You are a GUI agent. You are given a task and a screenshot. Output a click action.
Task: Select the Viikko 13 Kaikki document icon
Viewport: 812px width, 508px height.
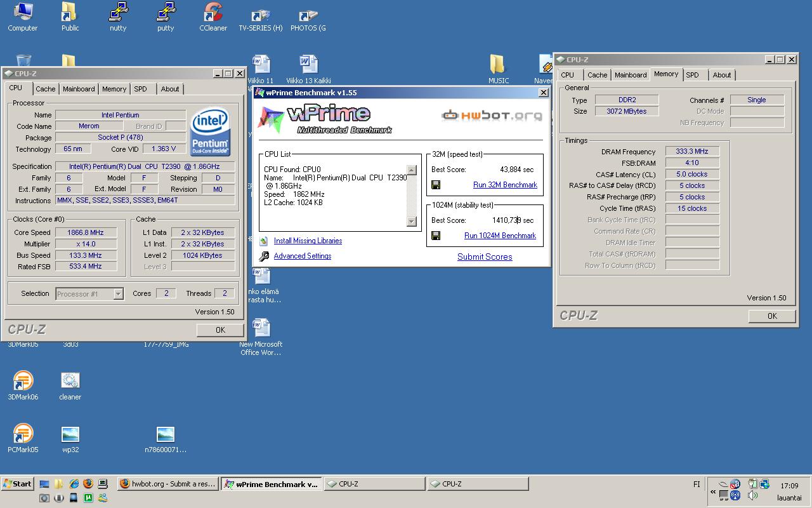[x=309, y=69]
